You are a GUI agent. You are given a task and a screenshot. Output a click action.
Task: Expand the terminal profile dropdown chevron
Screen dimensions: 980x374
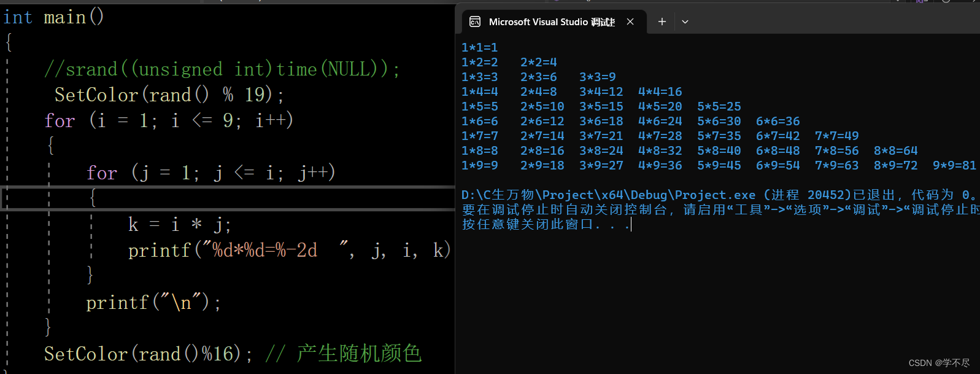coord(685,22)
